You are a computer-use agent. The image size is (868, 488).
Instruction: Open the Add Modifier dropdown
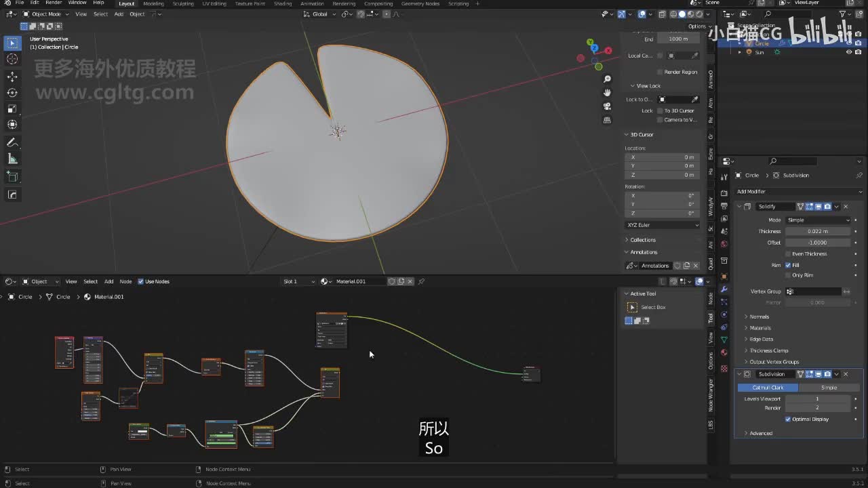point(798,191)
